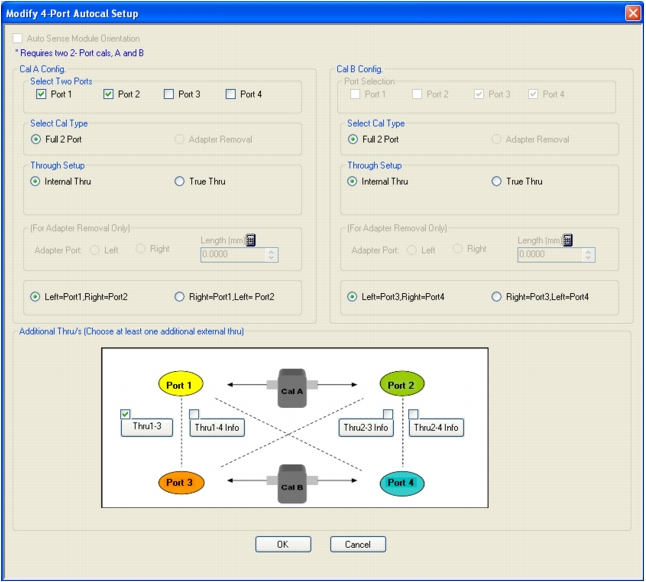Select Full 2 Port for Cal B
This screenshot has width=646, height=582.
[353, 139]
